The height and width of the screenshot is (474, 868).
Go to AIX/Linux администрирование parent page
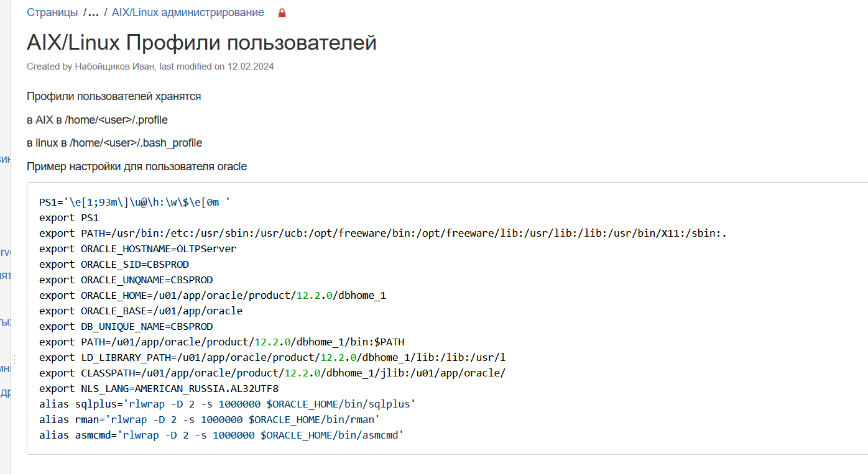pos(188,12)
